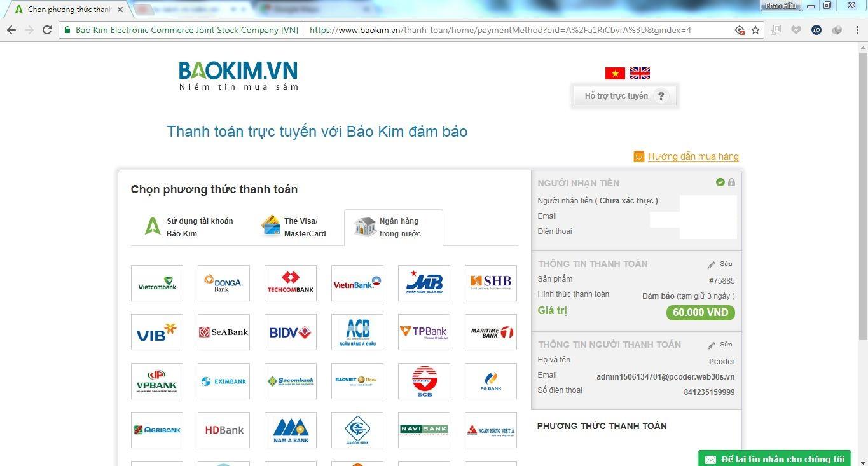Pick Agribank for payment

coord(157,430)
